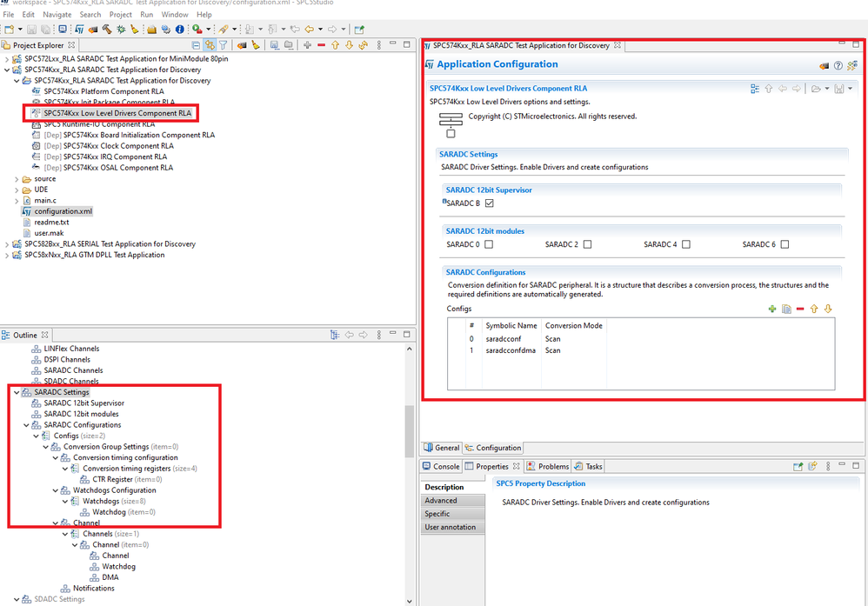868x606 pixels.
Task: Collapse SARADC Settings node in Outline
Action: click(x=17, y=392)
